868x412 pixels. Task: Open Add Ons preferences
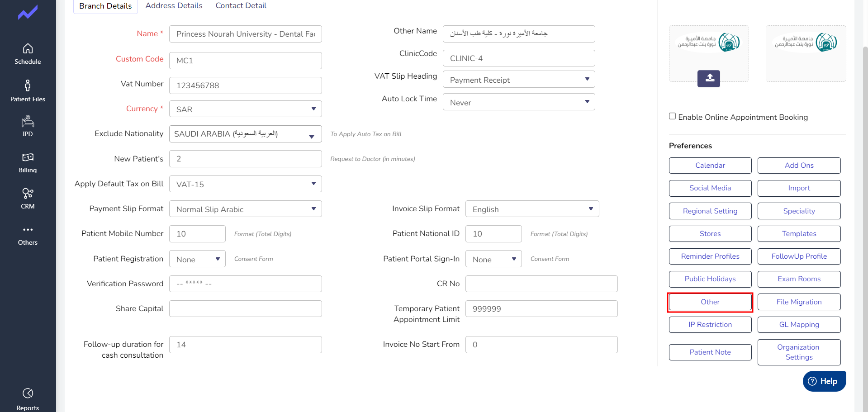tap(799, 166)
